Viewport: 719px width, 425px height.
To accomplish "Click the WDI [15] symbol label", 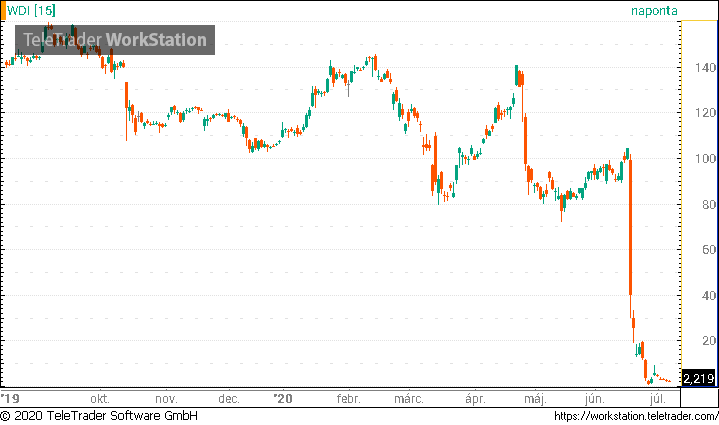I will 31,10.
